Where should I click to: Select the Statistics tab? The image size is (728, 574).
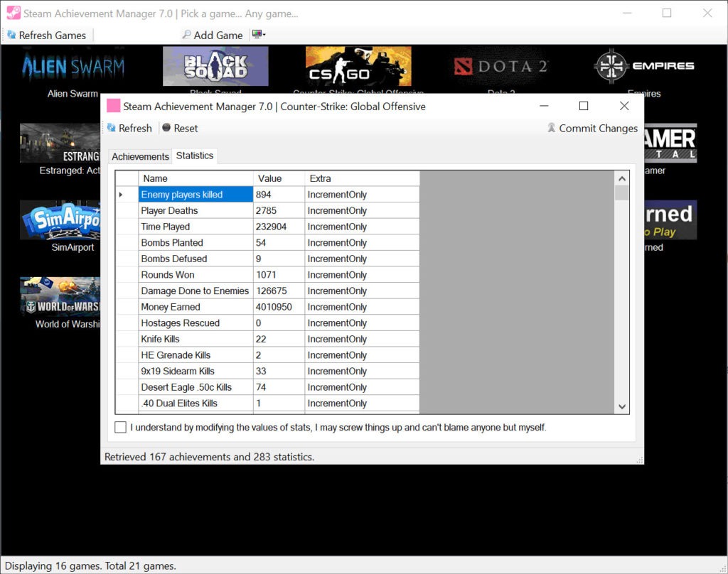[x=195, y=156]
